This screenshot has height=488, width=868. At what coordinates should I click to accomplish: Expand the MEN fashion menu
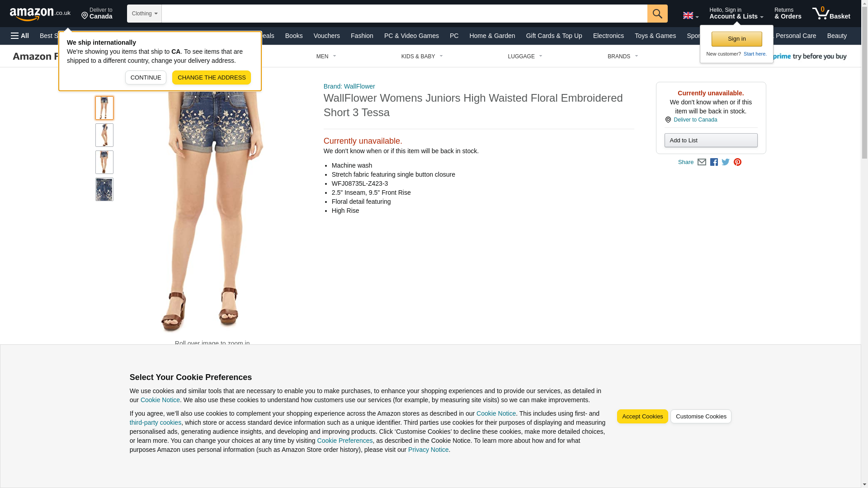326,56
